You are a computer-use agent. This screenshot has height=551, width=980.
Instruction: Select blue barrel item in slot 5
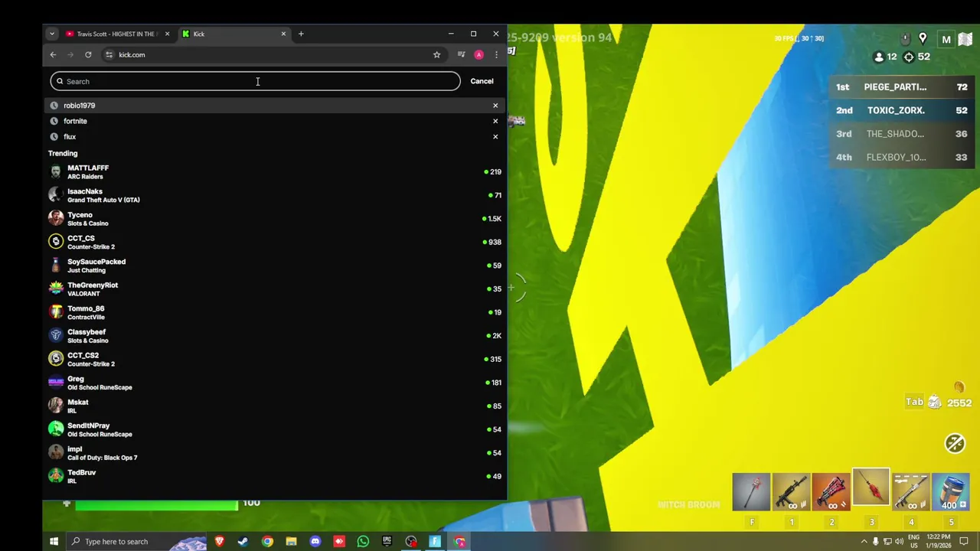951,492
